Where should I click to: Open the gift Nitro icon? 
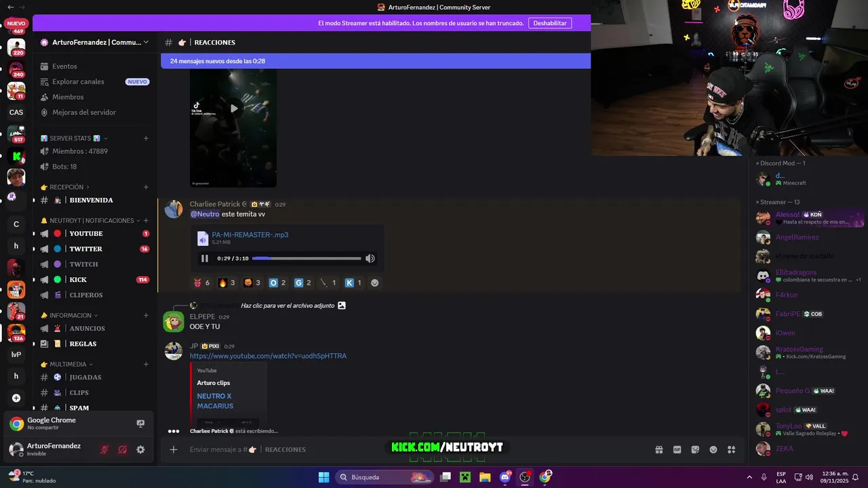658,449
